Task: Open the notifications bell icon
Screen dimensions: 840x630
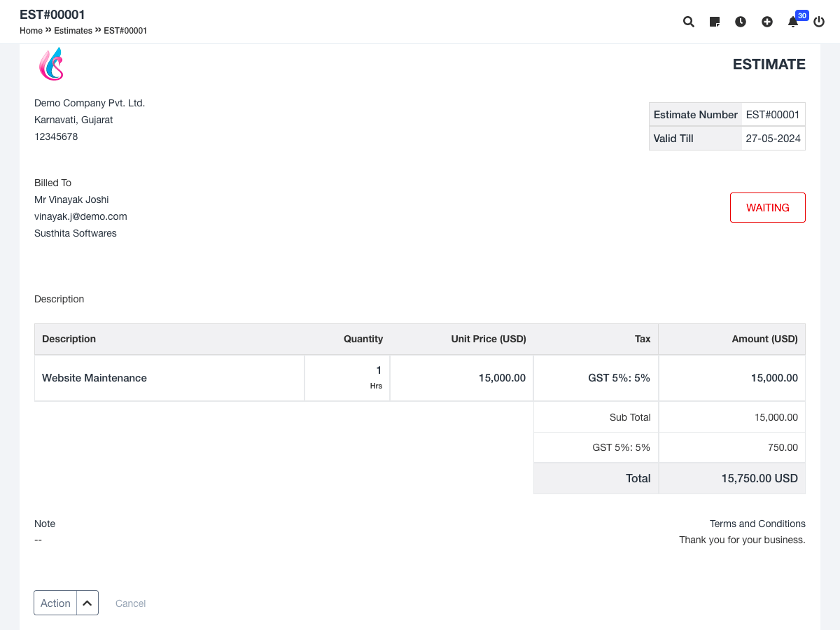Action: coord(792,22)
